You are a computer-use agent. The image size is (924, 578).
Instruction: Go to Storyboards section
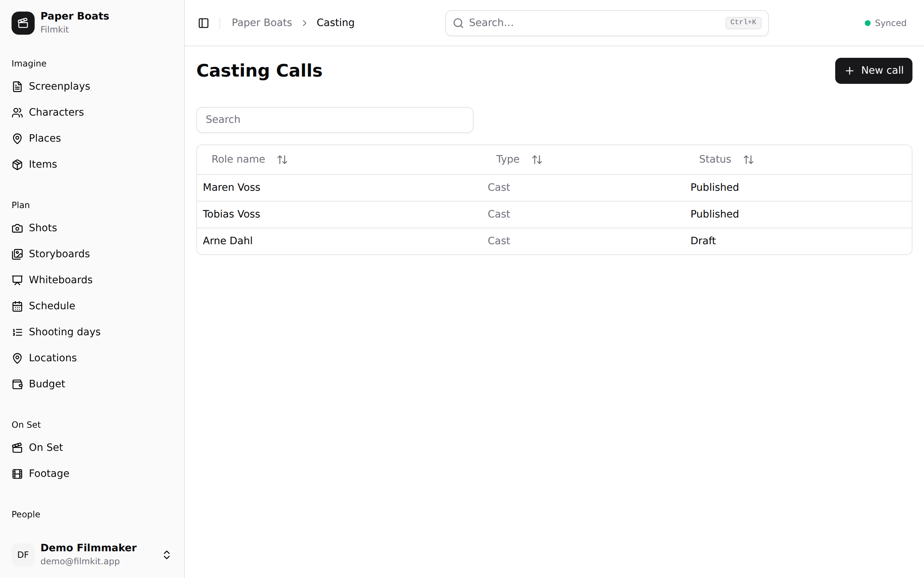coord(92,254)
